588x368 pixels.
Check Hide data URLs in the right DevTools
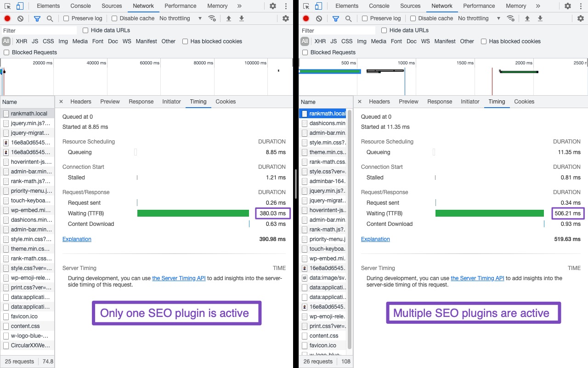click(384, 30)
